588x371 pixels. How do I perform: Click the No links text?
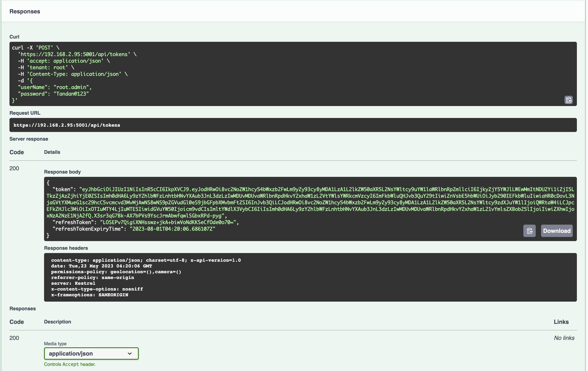[564, 338]
